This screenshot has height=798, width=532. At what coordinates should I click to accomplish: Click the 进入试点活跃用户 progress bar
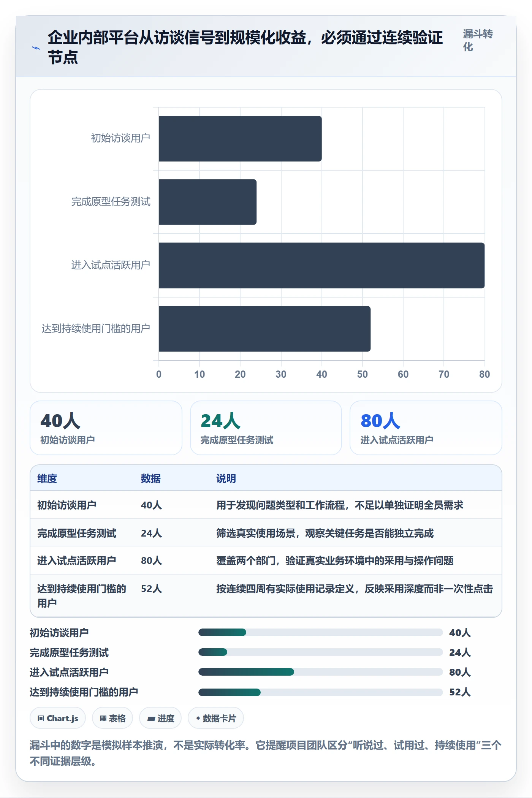click(x=321, y=672)
